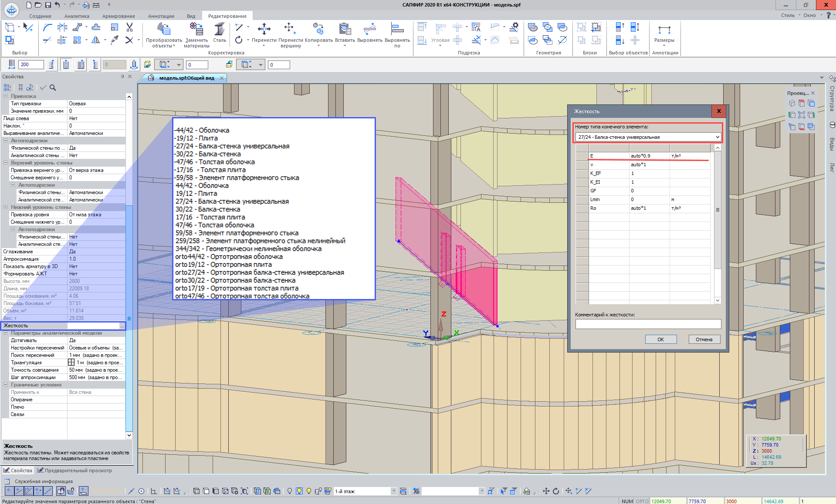Open the finite element type dropdown

pos(717,137)
